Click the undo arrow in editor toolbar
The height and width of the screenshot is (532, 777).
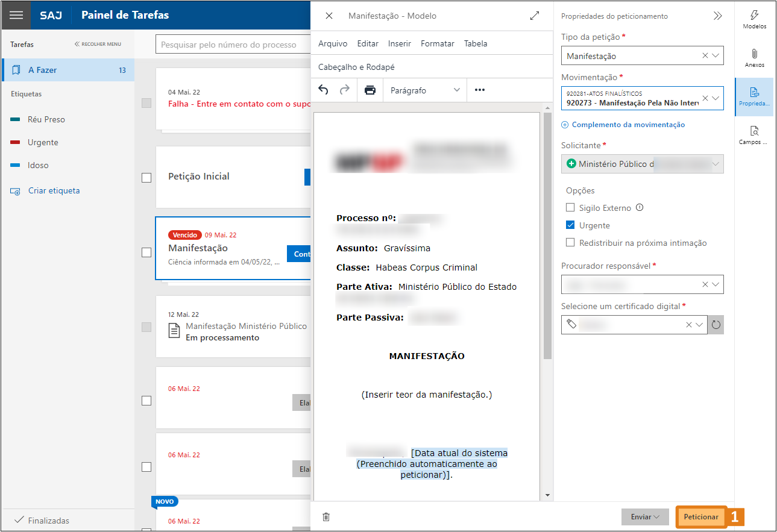coord(324,90)
